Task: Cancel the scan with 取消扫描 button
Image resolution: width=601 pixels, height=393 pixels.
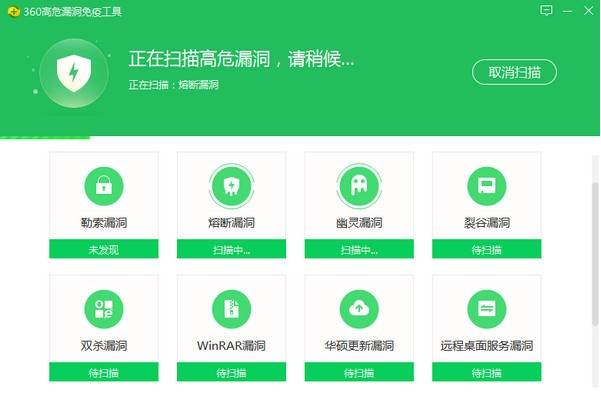Action: click(x=514, y=72)
